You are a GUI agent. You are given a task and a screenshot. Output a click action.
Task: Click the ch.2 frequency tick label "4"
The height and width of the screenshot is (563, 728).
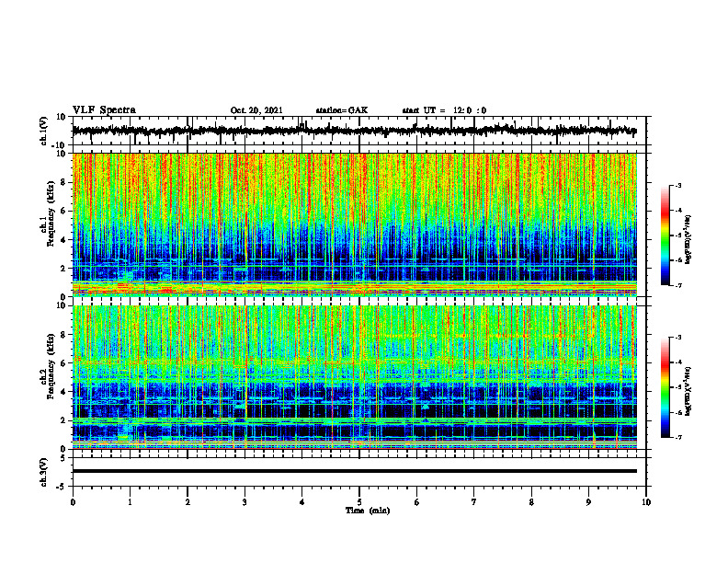(x=63, y=392)
